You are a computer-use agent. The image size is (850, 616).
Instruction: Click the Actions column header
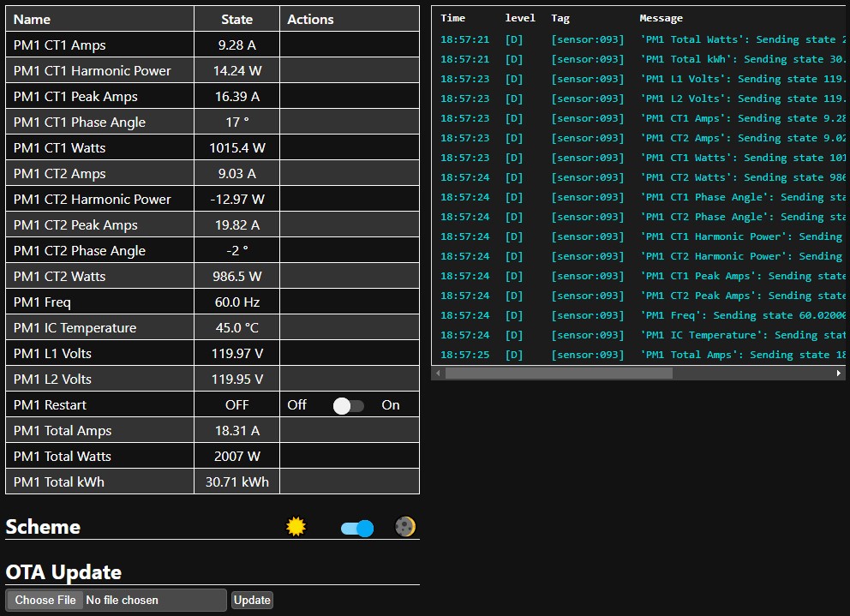pyautogui.click(x=311, y=20)
